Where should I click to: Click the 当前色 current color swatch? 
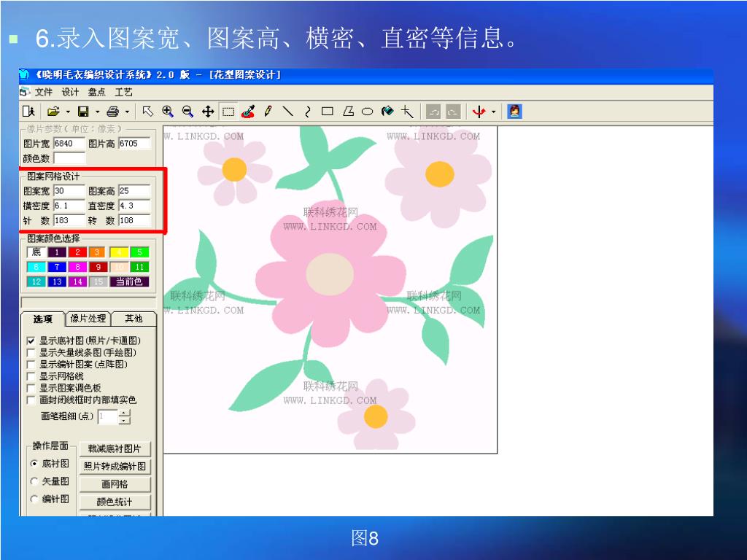click(129, 281)
